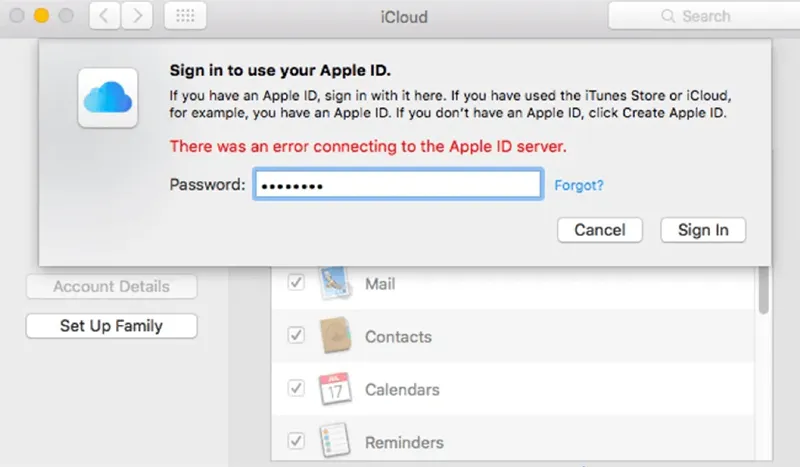800x467 pixels.
Task: Go back with the left arrow button
Action: click(105, 16)
